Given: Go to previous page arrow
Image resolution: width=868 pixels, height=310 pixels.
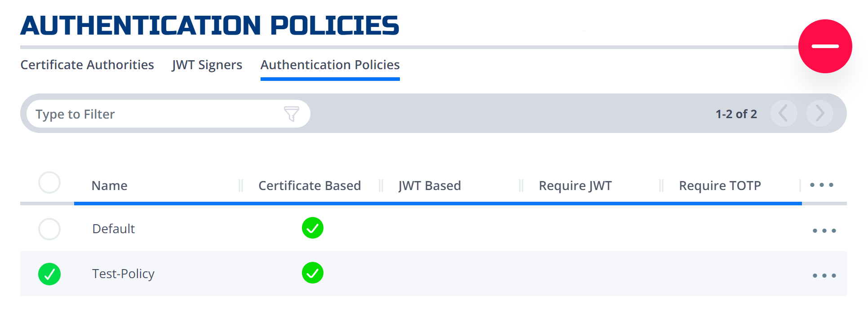Looking at the screenshot, I should point(784,113).
